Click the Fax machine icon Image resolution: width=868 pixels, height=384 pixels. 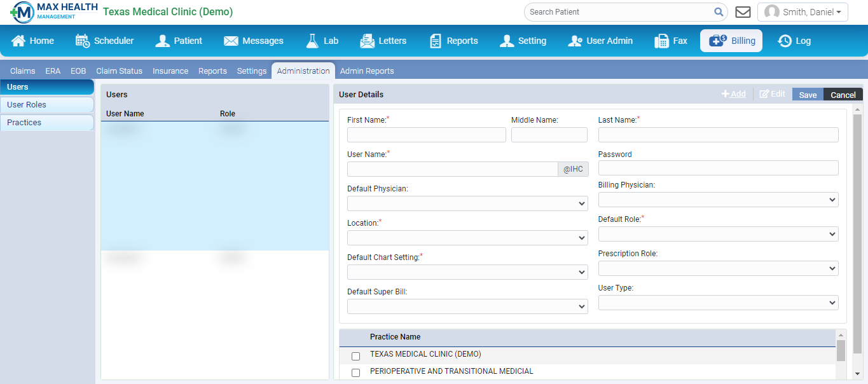coord(661,41)
